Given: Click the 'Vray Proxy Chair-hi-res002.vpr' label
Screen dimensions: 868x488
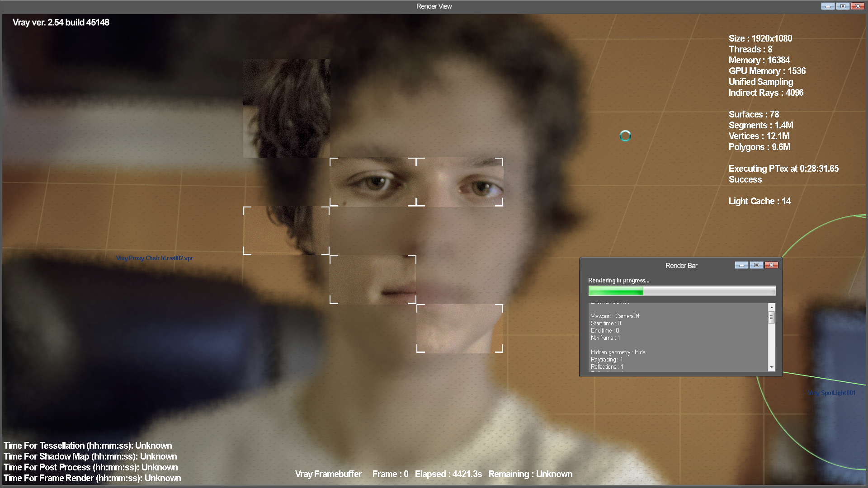Looking at the screenshot, I should tap(155, 258).
